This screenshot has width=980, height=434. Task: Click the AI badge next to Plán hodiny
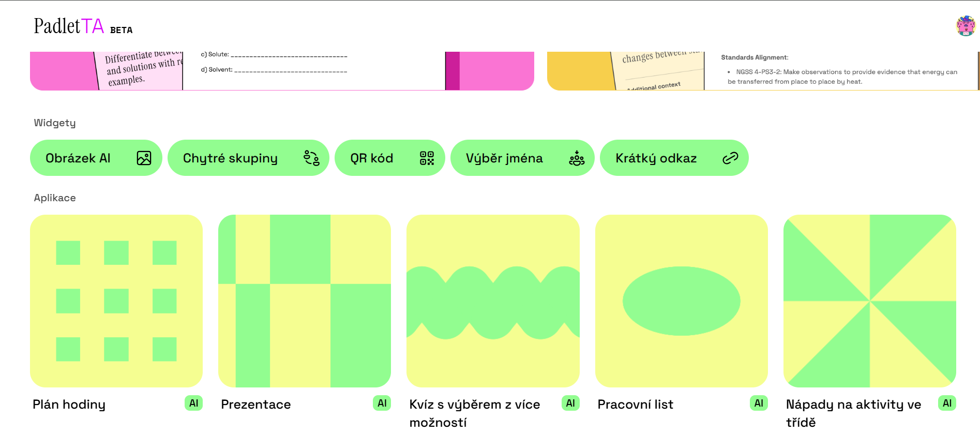(x=193, y=403)
